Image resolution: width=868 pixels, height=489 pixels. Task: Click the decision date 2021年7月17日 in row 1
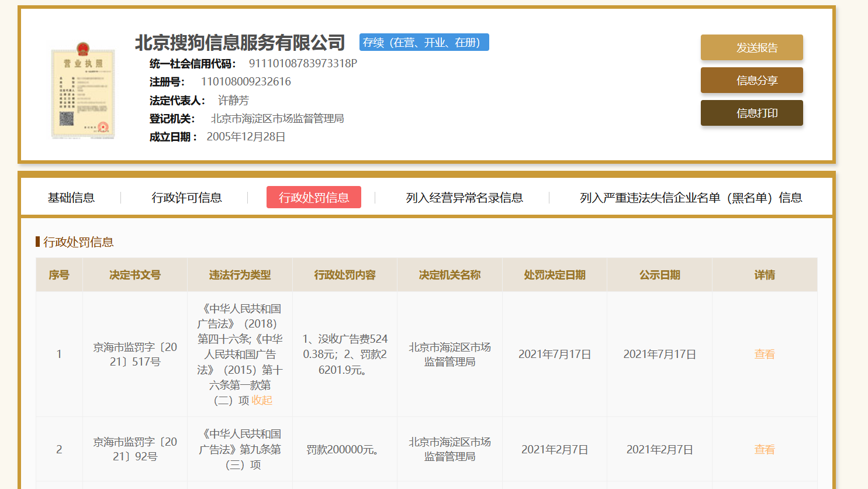point(555,354)
